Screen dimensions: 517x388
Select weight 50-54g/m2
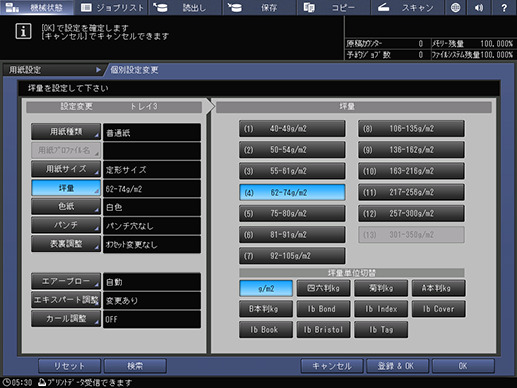click(x=292, y=150)
